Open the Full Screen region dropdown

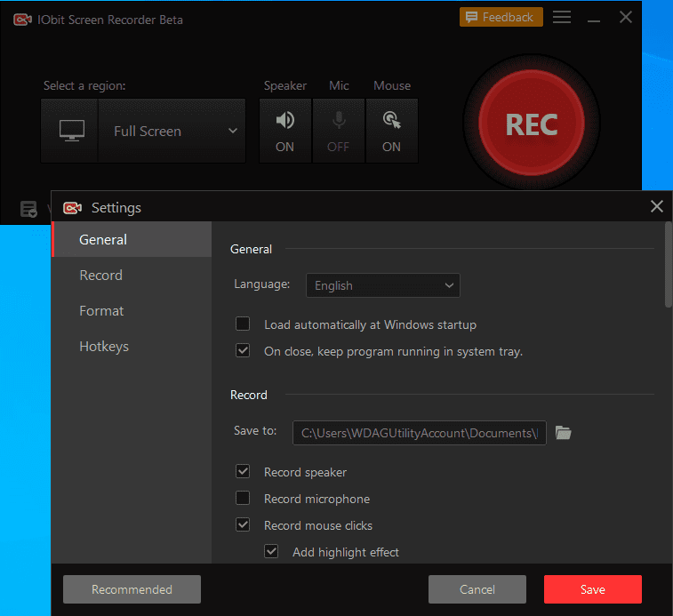click(172, 131)
